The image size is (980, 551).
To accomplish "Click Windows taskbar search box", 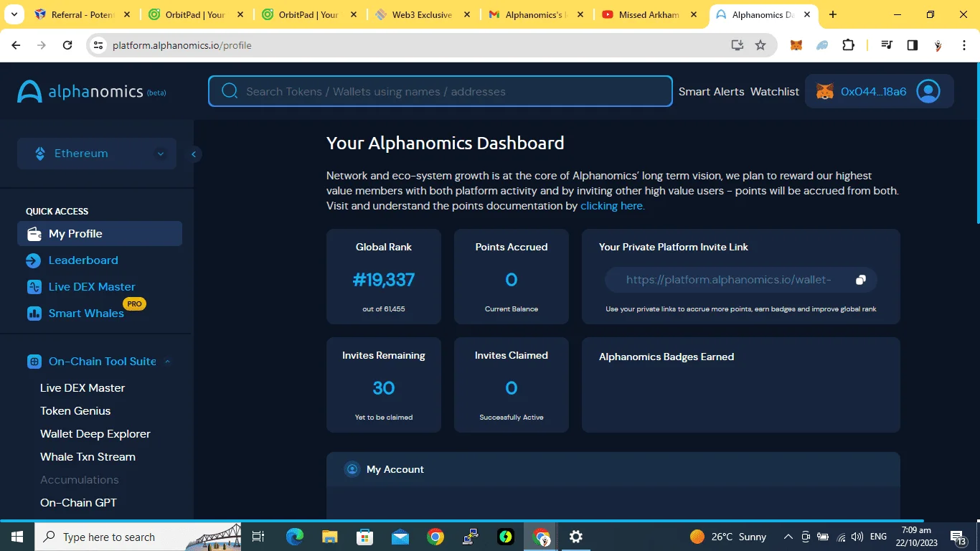I will (x=138, y=537).
